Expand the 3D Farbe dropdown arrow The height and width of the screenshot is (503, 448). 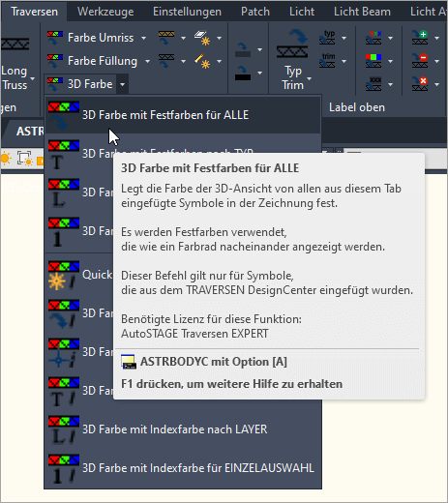(122, 84)
